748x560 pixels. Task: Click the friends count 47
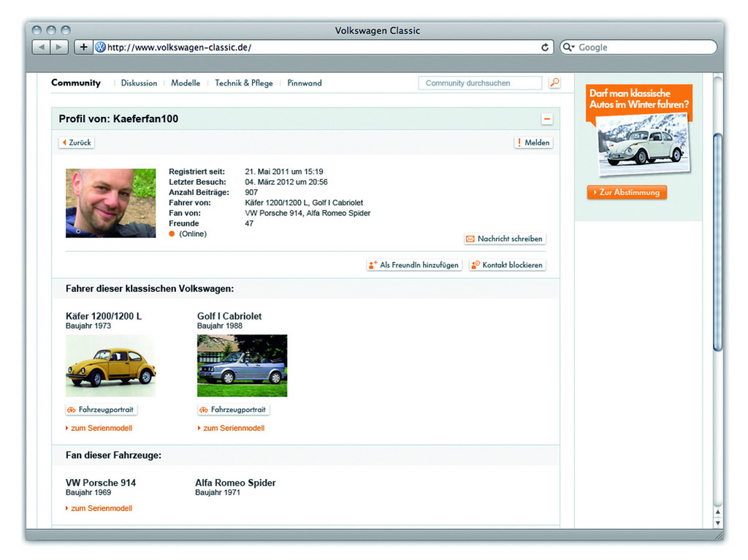click(249, 223)
